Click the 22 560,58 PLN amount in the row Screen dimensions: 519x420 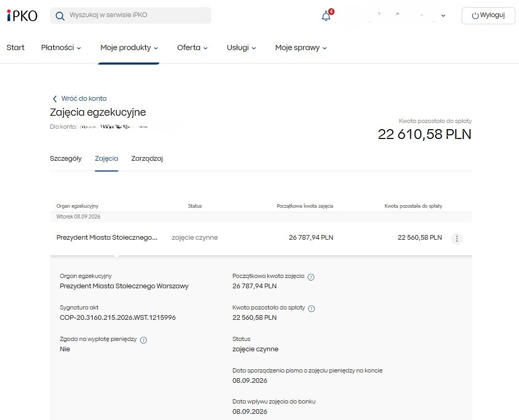(x=420, y=238)
